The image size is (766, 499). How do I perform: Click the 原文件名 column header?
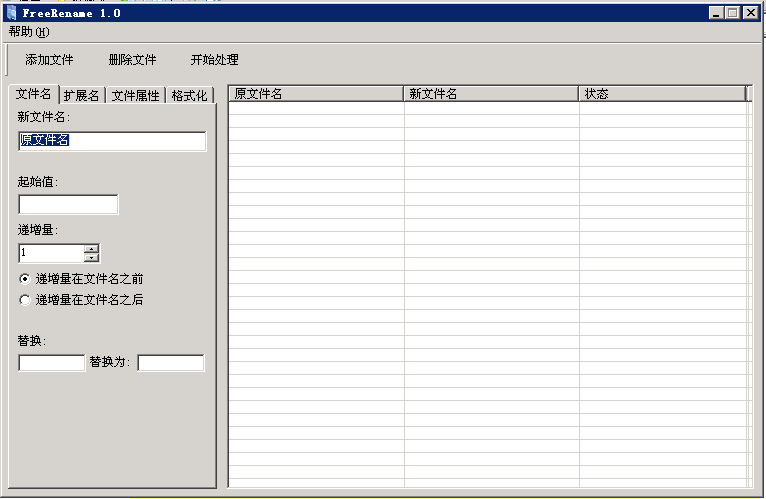(x=316, y=94)
